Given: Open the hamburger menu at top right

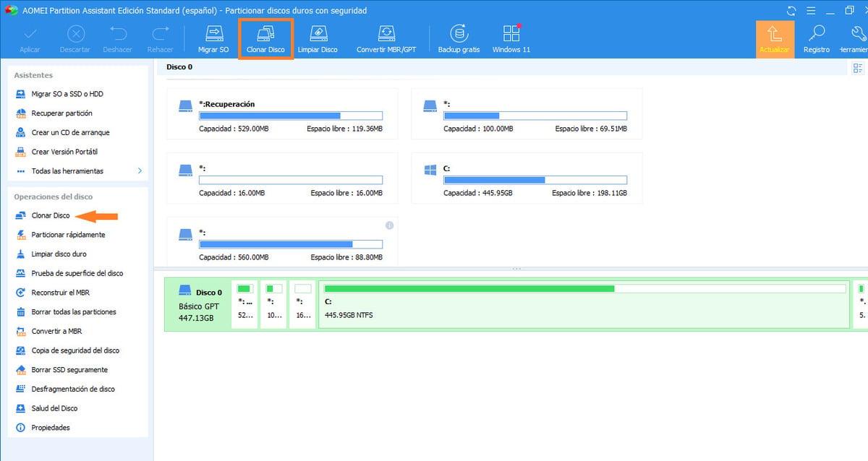Looking at the screenshot, I should click(x=811, y=10).
